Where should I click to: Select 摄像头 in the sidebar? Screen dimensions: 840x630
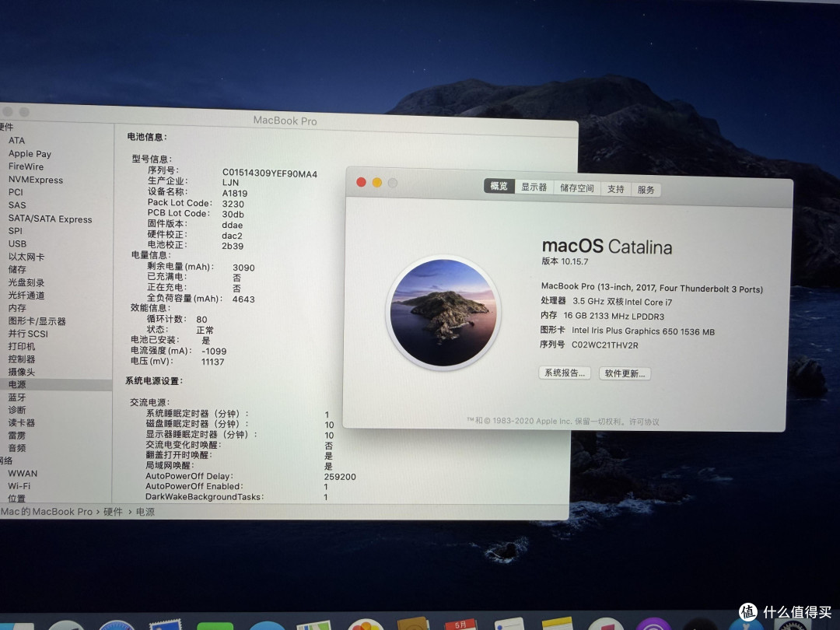click(x=22, y=373)
